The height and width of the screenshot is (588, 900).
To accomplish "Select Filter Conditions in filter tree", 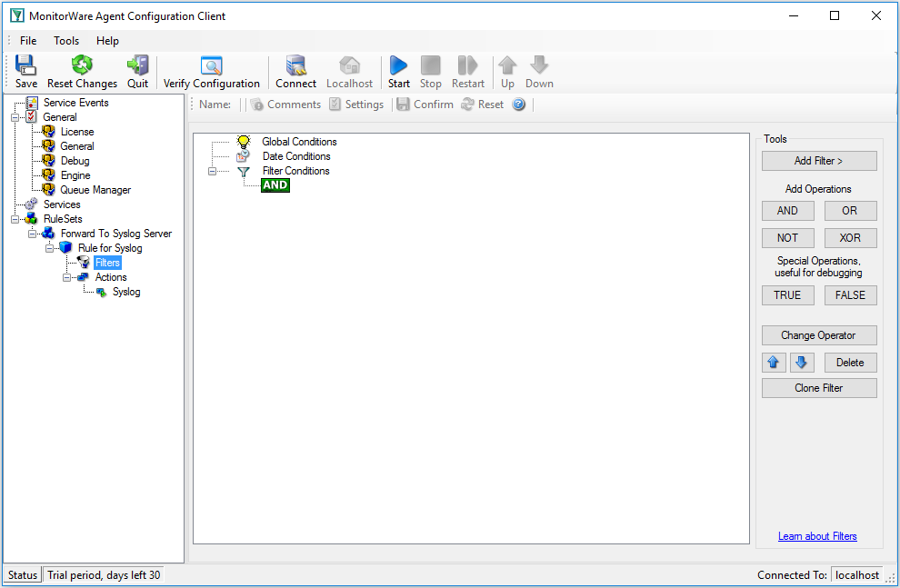I will (x=295, y=171).
